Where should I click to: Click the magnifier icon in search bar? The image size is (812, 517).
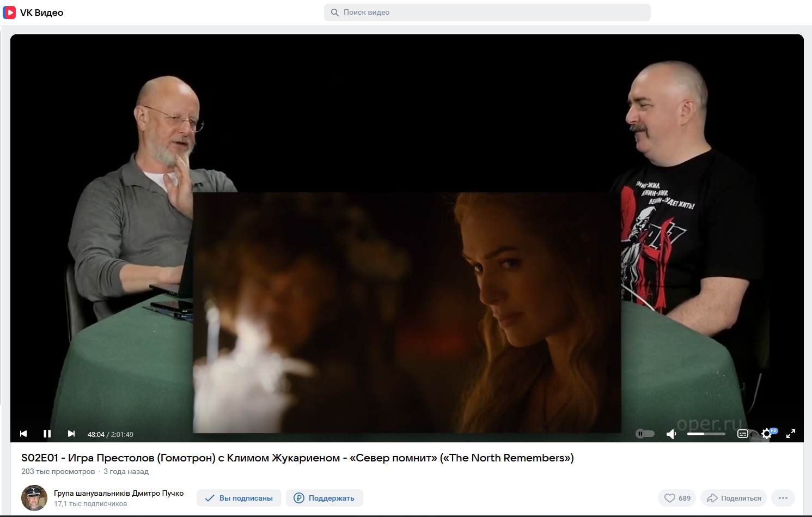(x=335, y=13)
